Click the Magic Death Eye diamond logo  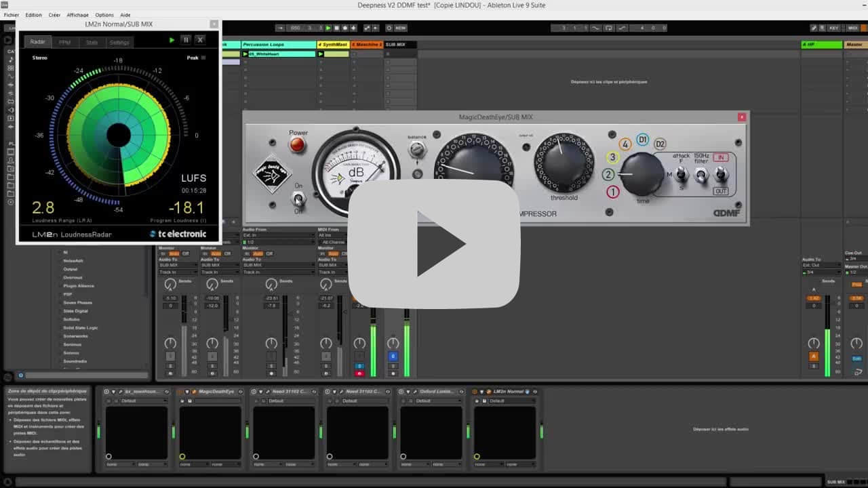click(272, 174)
